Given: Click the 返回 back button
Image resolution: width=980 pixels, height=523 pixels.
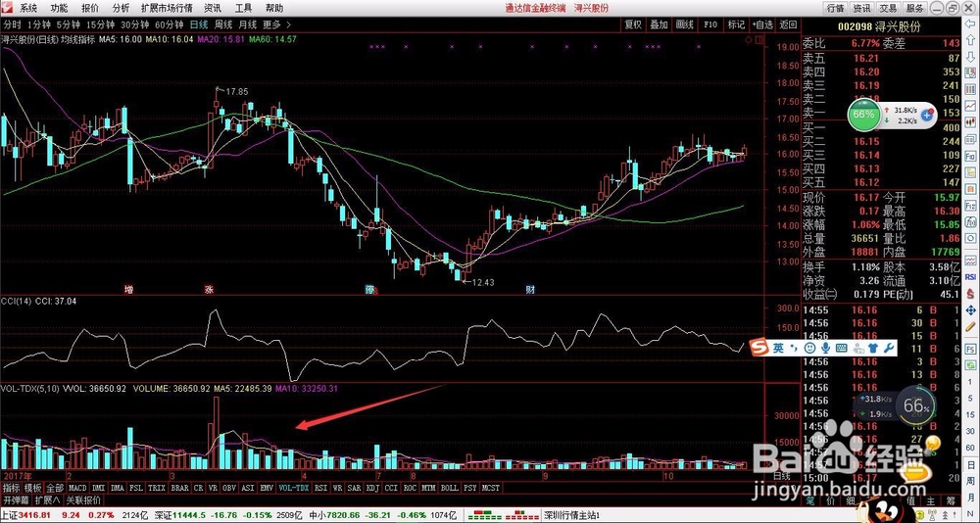Looking at the screenshot, I should click(x=788, y=25).
